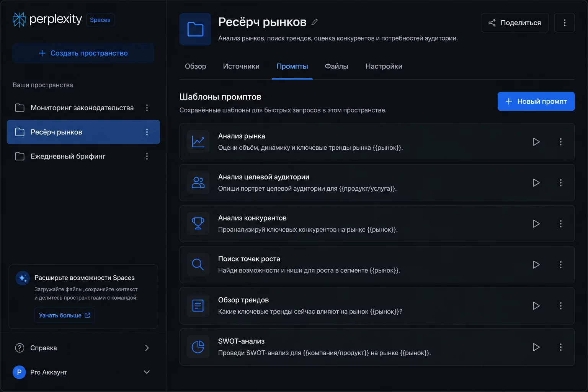Click Поделиться share button

(x=514, y=23)
